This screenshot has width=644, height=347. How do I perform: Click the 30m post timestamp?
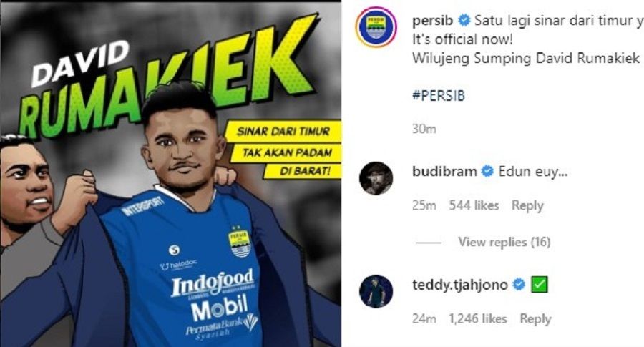[424, 129]
